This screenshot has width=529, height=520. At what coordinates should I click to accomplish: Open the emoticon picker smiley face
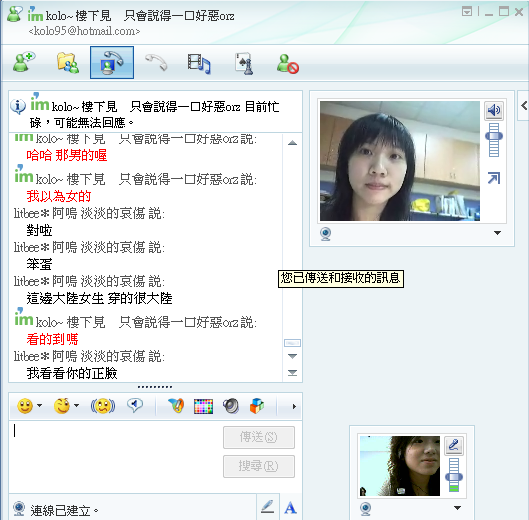25,406
